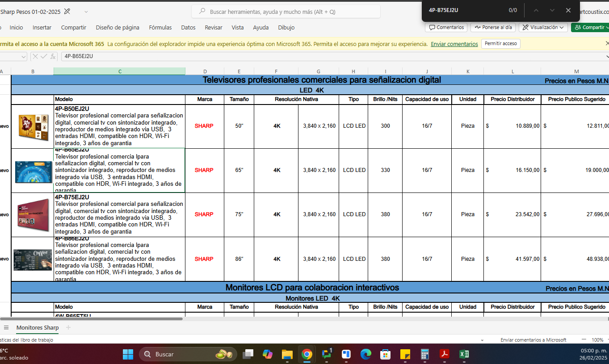Viewport: 609px width, 364px height.
Task: Click the Coffee image for 4P-B86EJ2U
Action: [33, 259]
